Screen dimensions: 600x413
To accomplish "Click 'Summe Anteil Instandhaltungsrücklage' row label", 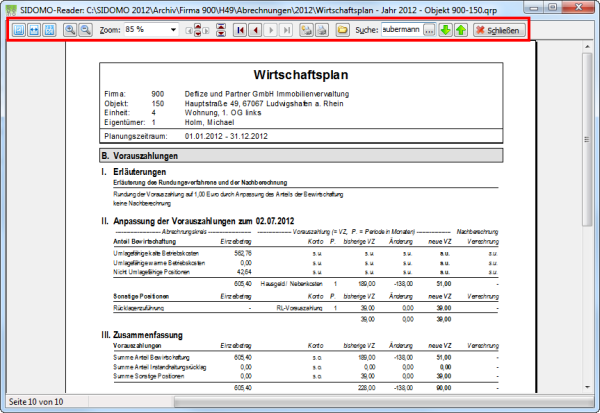I will tap(160, 367).
